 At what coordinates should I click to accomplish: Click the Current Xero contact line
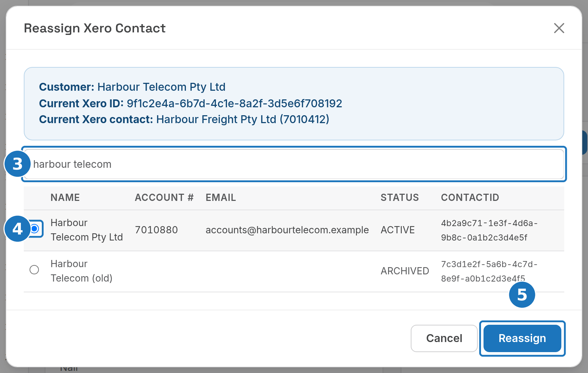[184, 119]
